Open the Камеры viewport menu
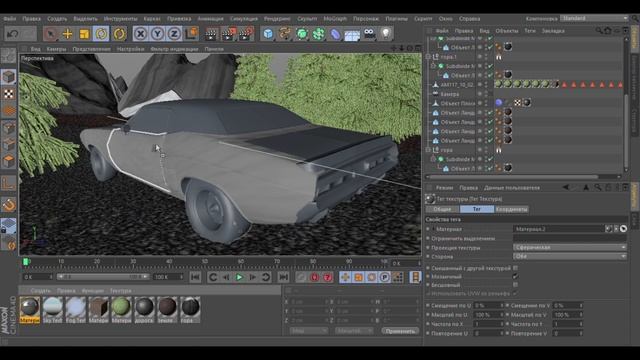Screen dimensions: 640x360 pos(56,49)
